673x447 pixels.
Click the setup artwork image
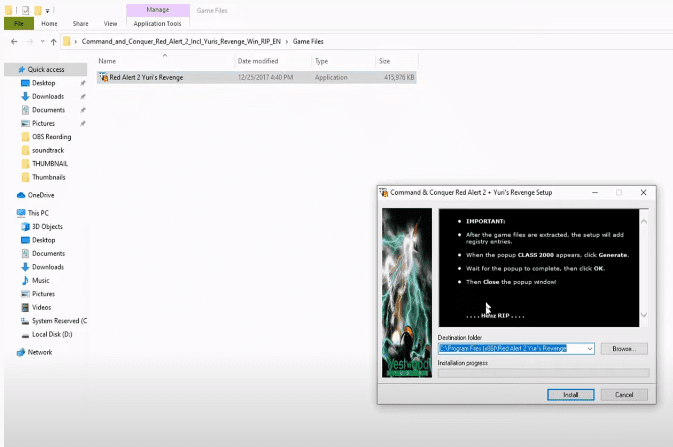coord(407,293)
